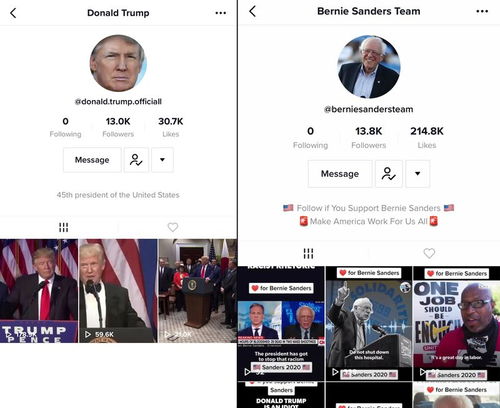The image size is (500, 408).
Task: Show liked videos heart tab on Bernie Sanders profile
Action: (429, 253)
